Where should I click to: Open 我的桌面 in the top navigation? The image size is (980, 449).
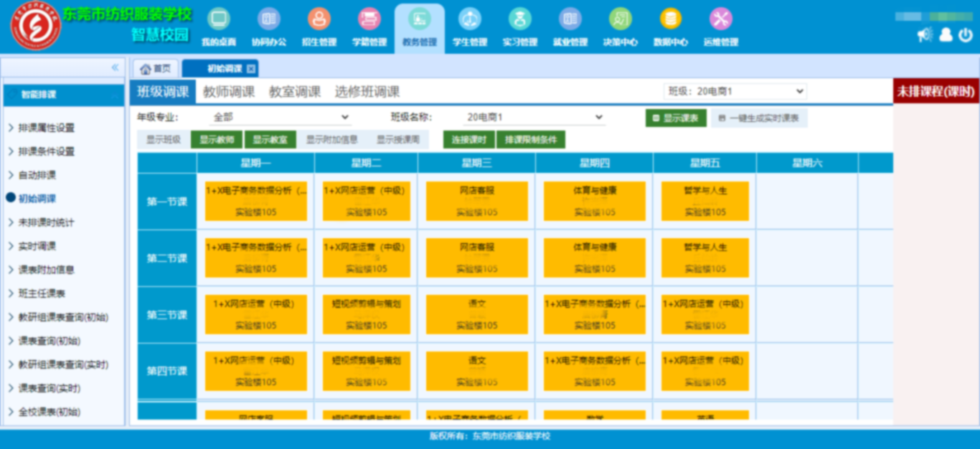218,27
